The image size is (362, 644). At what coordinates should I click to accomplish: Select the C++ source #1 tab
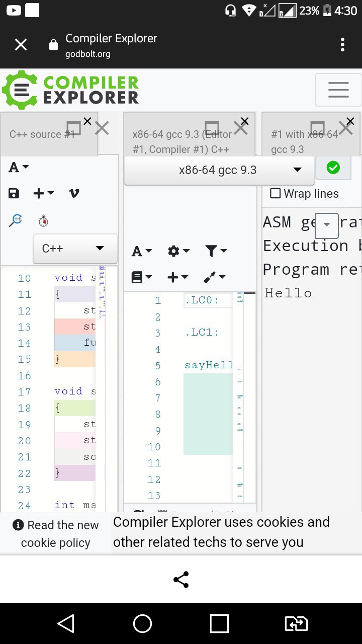(x=42, y=134)
